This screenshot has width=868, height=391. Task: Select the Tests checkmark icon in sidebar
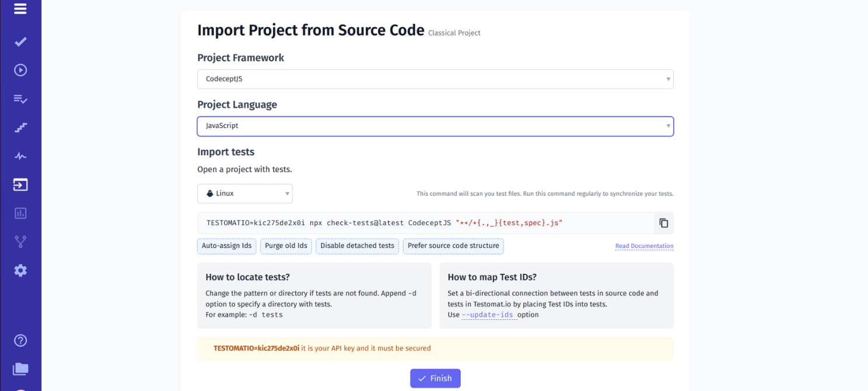tap(20, 41)
